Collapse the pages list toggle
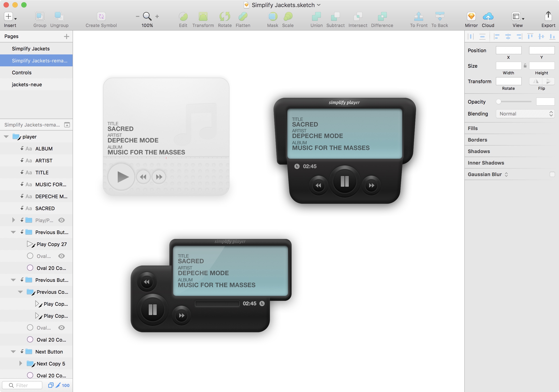 (67, 125)
